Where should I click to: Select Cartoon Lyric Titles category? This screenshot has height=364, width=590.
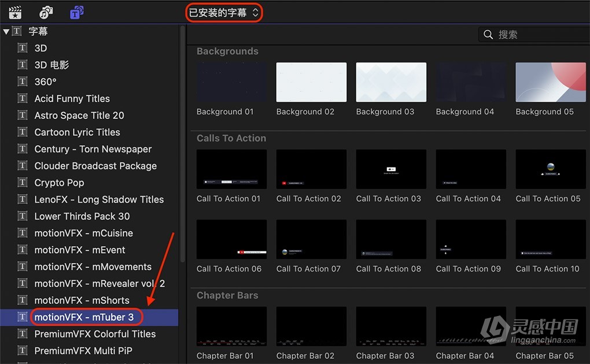pos(77,132)
